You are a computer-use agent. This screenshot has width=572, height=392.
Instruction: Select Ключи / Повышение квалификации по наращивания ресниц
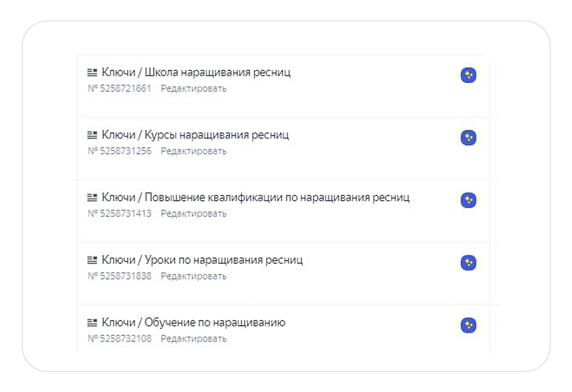(256, 198)
